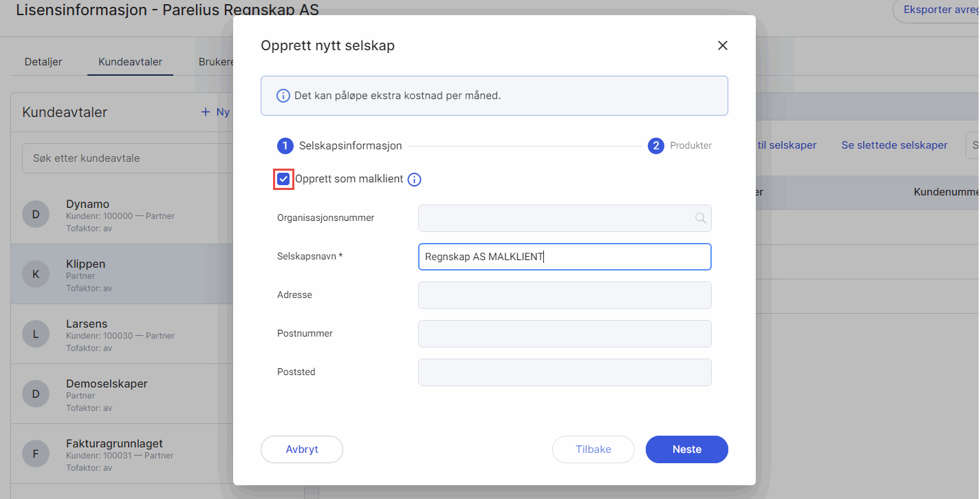The height and width of the screenshot is (499, 980).
Task: Click the Avbryt button
Action: (302, 449)
